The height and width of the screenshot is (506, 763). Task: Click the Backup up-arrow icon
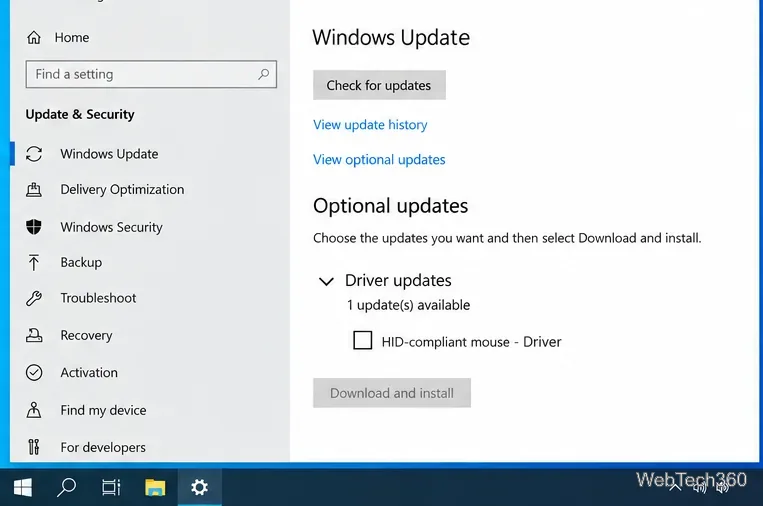[34, 263]
